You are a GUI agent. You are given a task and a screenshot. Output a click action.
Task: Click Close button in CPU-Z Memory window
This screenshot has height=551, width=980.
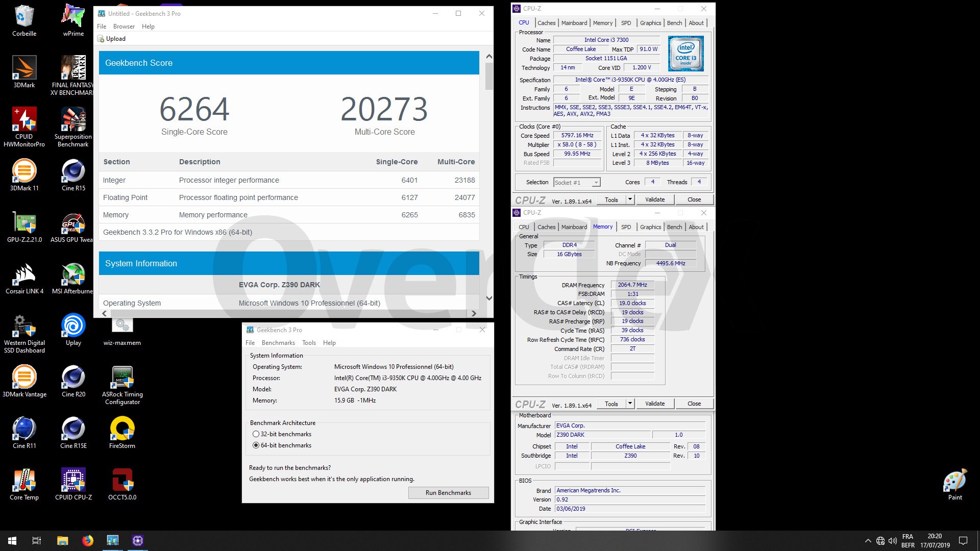tap(694, 404)
